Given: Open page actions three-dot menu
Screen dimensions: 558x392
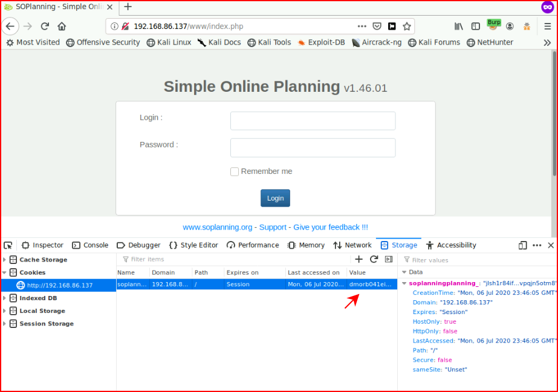Looking at the screenshot, I should [362, 27].
